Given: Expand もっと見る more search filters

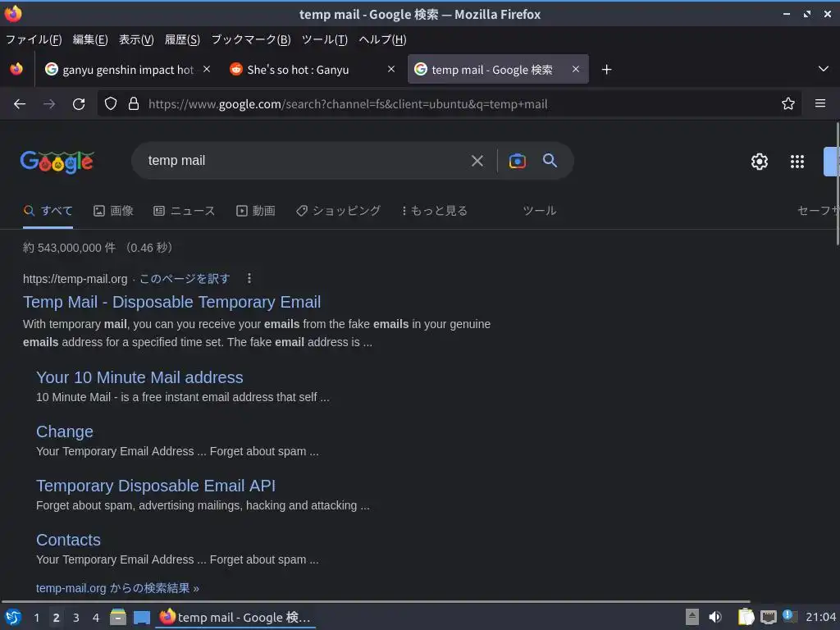Looking at the screenshot, I should 435,211.
